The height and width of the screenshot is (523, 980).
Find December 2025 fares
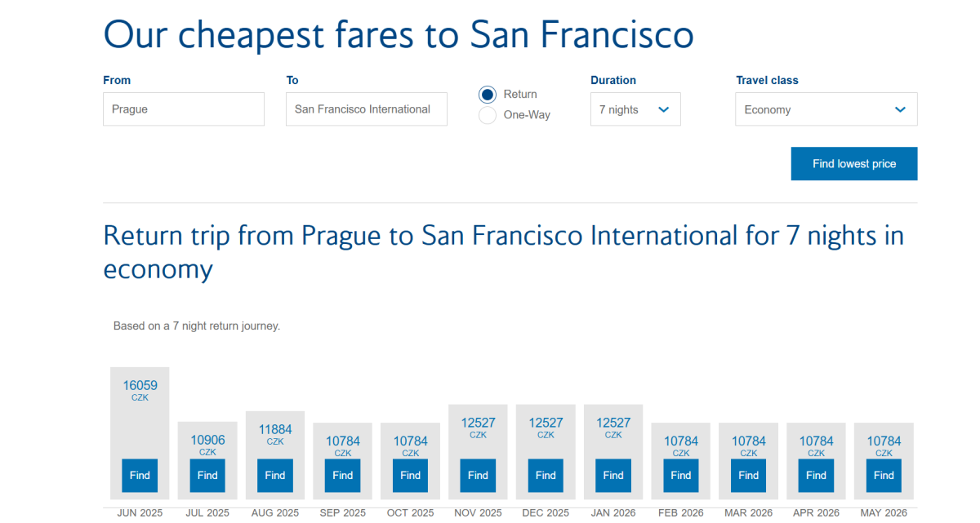tap(546, 476)
